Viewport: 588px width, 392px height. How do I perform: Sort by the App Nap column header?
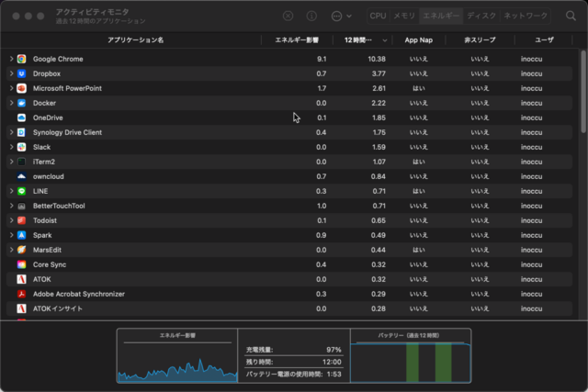(x=418, y=40)
